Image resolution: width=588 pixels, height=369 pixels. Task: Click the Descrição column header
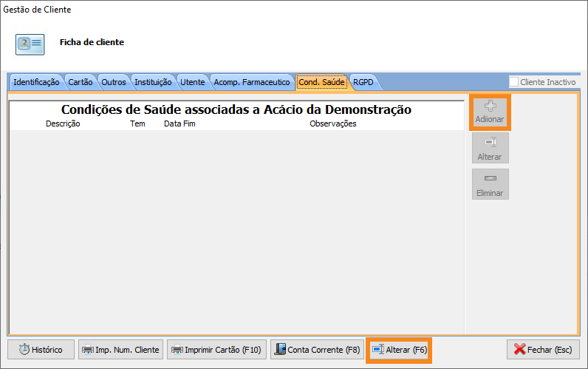pos(63,123)
